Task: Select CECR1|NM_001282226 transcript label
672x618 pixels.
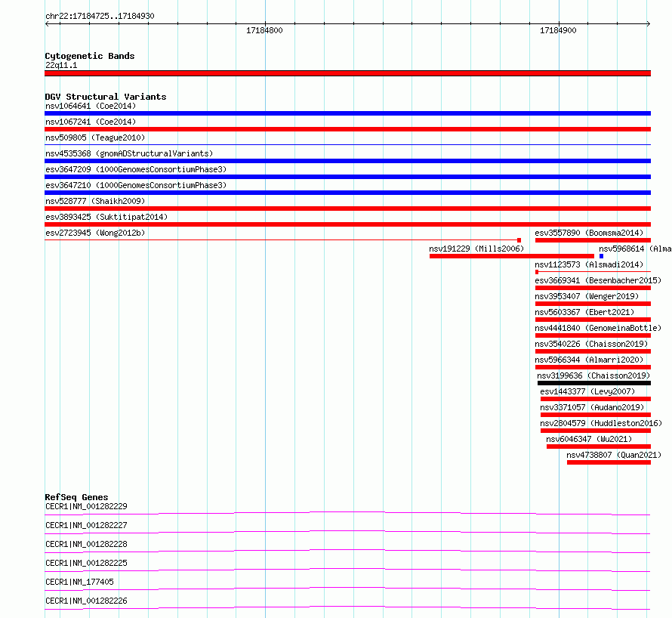Action: (86, 601)
